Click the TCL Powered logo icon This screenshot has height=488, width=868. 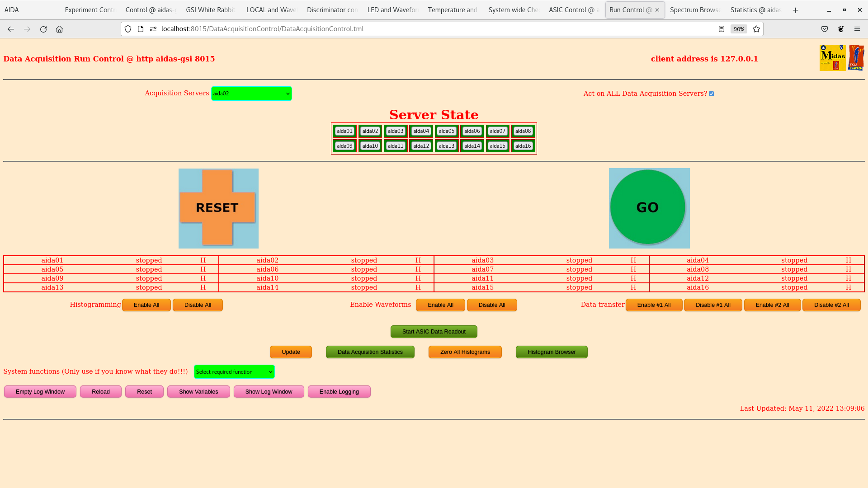[856, 58]
